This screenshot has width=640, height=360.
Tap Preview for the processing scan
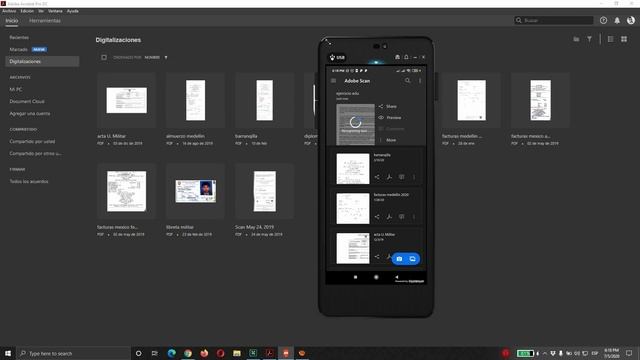tap(390, 118)
